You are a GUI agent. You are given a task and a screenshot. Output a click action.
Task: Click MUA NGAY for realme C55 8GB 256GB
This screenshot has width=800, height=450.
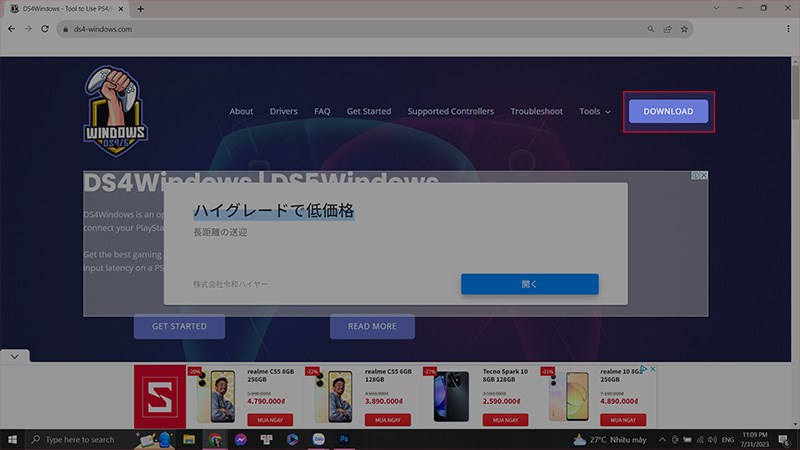click(x=270, y=420)
